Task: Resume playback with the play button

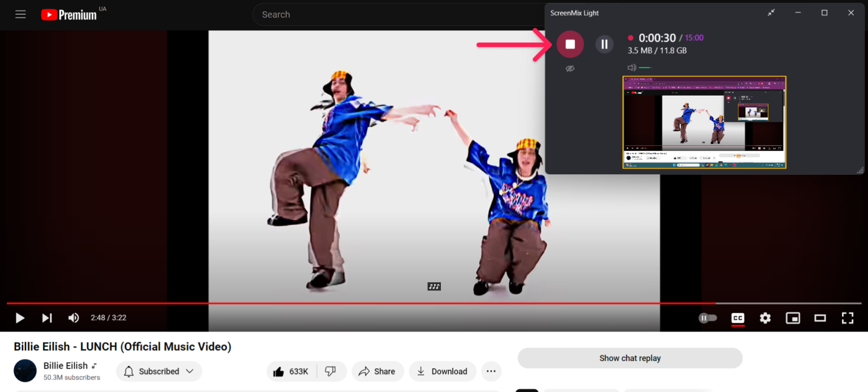Action: click(x=20, y=318)
